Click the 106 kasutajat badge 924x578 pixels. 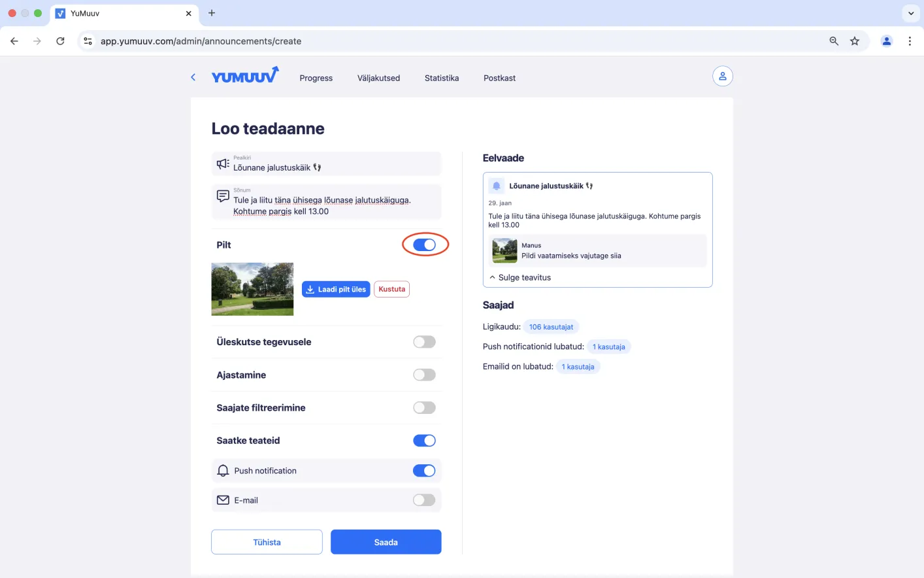click(551, 327)
